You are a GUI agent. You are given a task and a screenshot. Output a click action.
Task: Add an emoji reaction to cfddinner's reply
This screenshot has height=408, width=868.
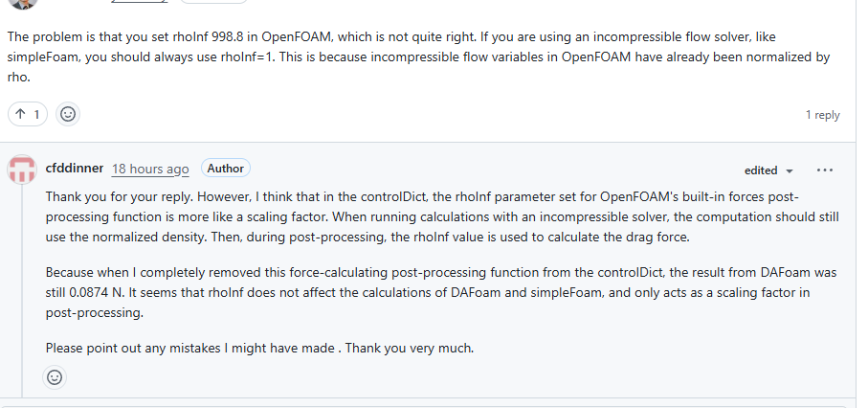(55, 377)
